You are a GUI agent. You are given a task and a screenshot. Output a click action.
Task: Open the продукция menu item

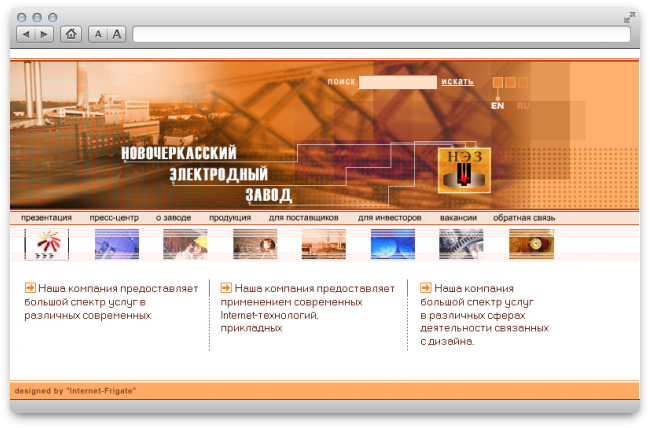point(230,217)
